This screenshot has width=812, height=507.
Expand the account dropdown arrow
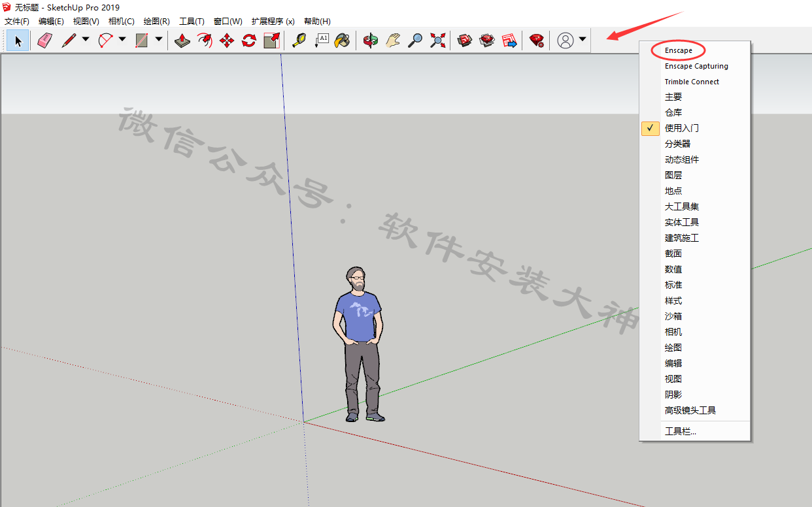pyautogui.click(x=582, y=40)
